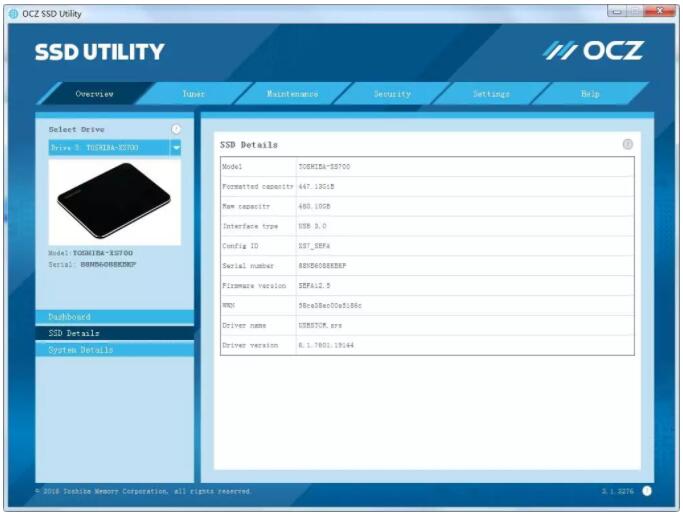683x516 pixels.
Task: Open the Drive 3 TOSHIBA-XS700 combo box
Action: 108,148
